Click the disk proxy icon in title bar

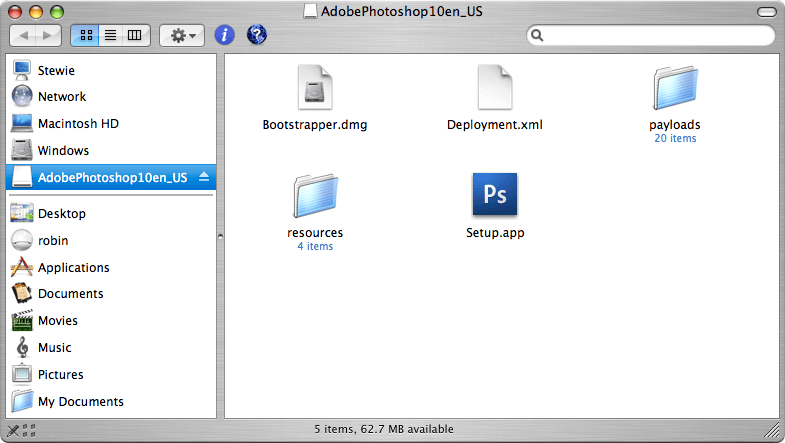310,11
